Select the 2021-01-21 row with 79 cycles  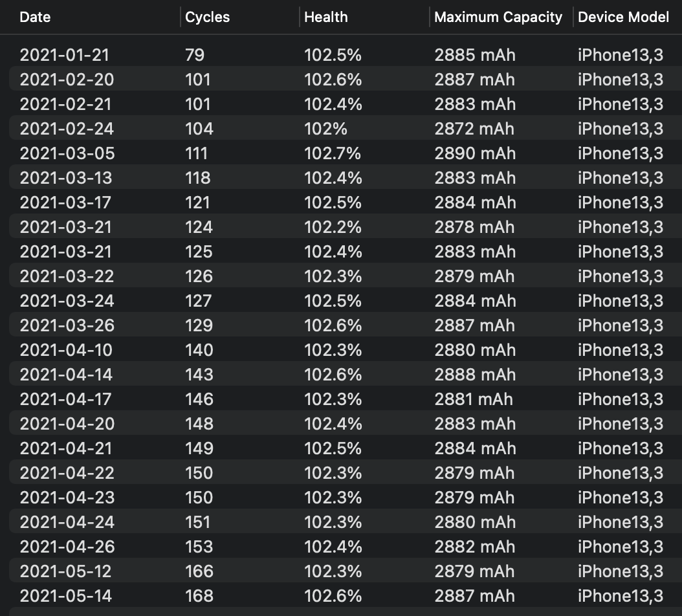point(346,55)
